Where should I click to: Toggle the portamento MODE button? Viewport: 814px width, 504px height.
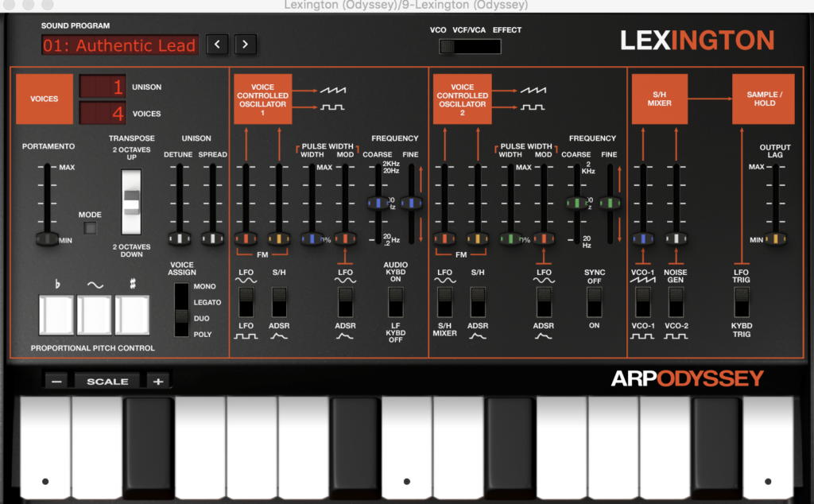click(x=90, y=228)
